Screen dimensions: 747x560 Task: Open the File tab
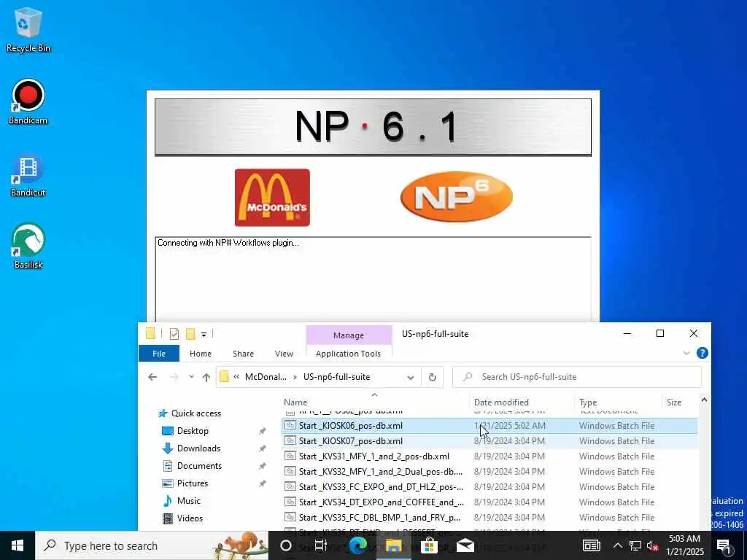pos(159,354)
